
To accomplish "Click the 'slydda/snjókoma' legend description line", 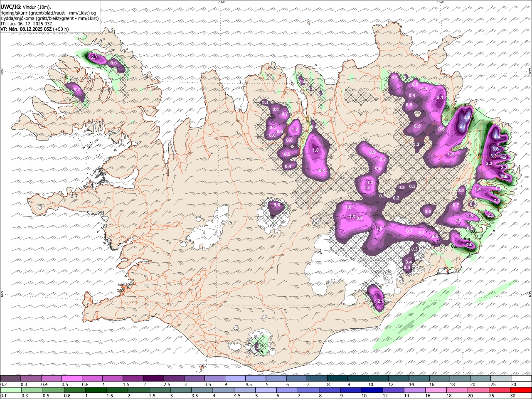I will tap(50, 18).
